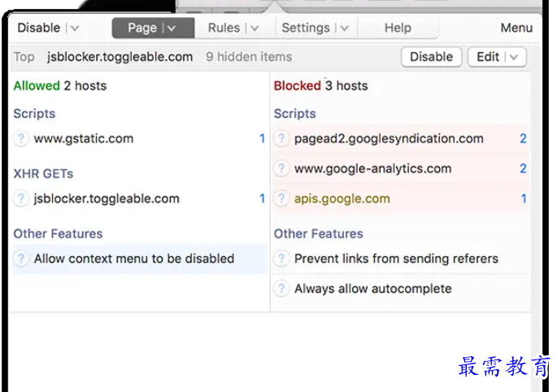Select Always allow autocomplete
This screenshot has width=557, height=392.
click(x=401, y=289)
